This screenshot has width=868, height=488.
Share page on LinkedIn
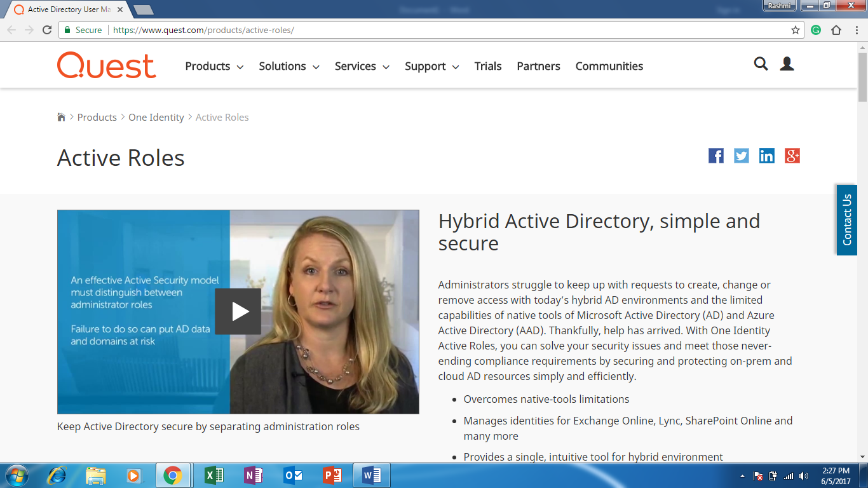click(x=766, y=156)
